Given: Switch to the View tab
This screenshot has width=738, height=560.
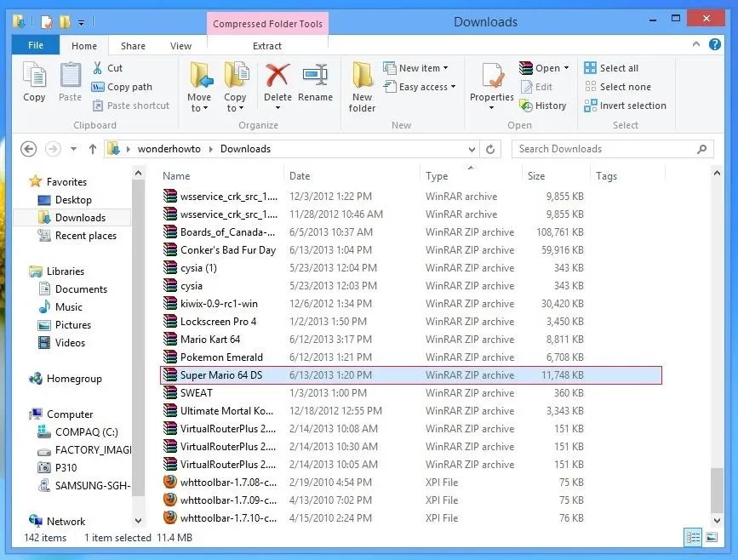Looking at the screenshot, I should (x=180, y=46).
